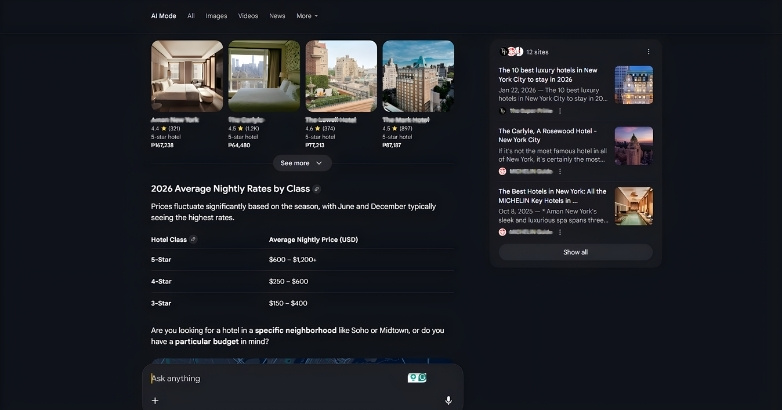Viewport: 782px width, 410px height.
Task: Open the More dropdown in search tabs
Action: pos(307,16)
